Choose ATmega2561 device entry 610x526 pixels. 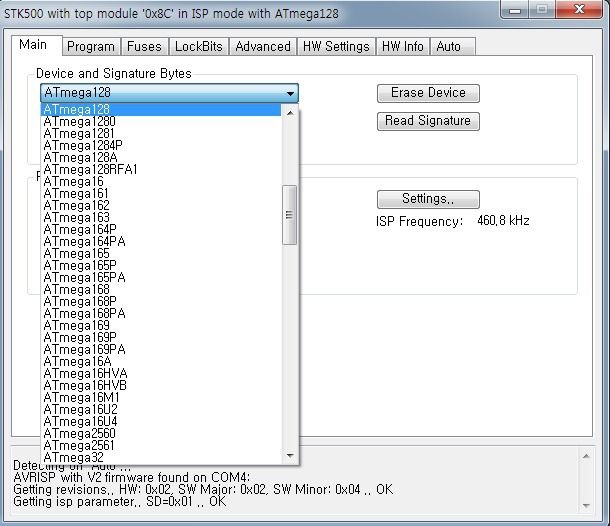click(161, 446)
